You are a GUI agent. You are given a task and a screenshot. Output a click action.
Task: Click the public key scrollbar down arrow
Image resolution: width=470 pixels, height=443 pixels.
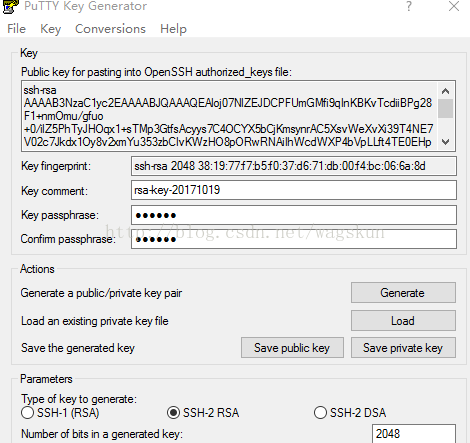(445, 142)
